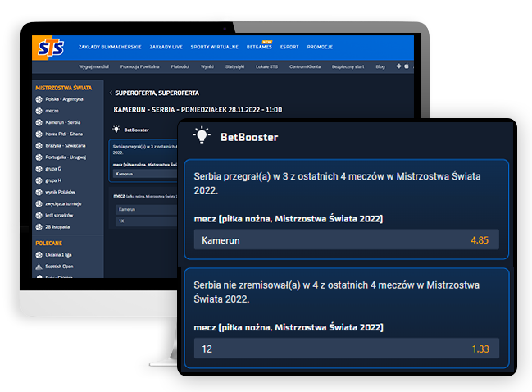Screen dimensions: 532x392
Task: Open Esport menu item
Action: click(x=289, y=48)
